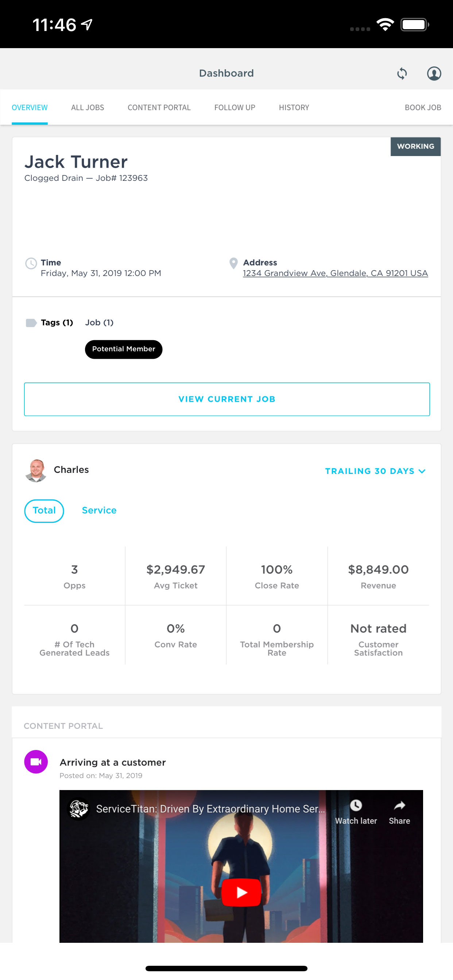Screen dimensions: 453x980
Task: Open the user profile icon
Action: (x=434, y=73)
